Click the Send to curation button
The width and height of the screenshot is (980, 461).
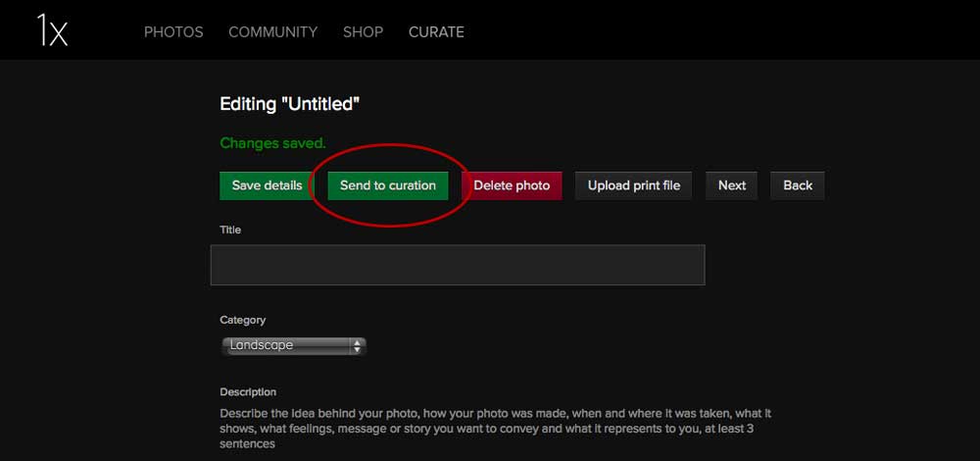(x=388, y=185)
